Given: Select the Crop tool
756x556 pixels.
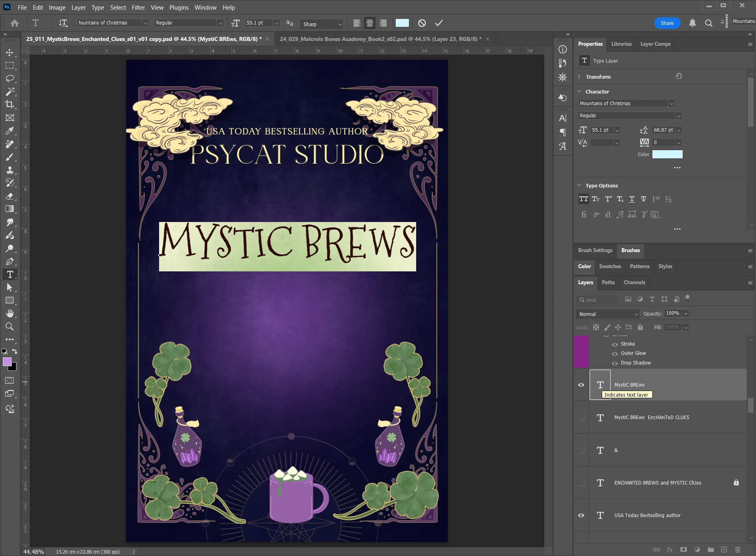Looking at the screenshot, I should pos(10,104).
